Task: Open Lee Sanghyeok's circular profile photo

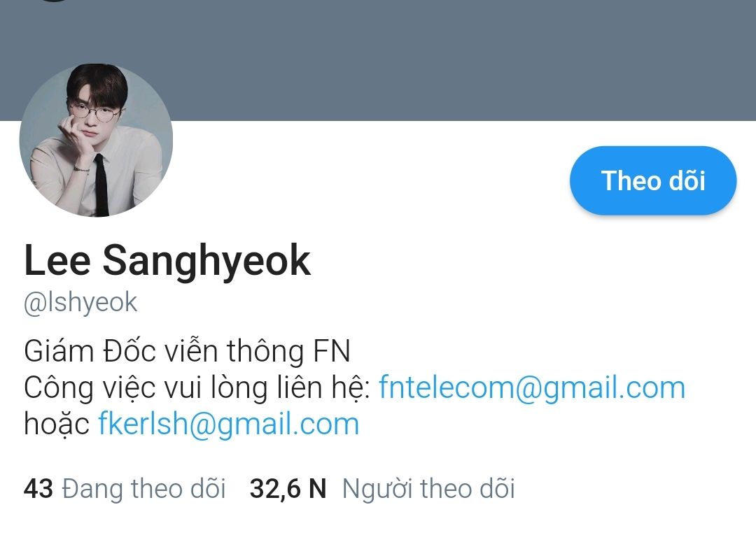Action: click(96, 140)
